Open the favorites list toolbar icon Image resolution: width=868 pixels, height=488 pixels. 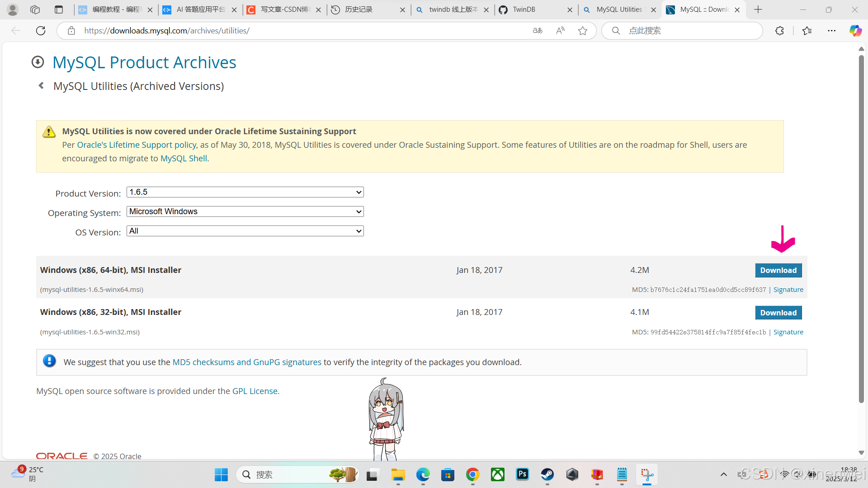pos(807,31)
